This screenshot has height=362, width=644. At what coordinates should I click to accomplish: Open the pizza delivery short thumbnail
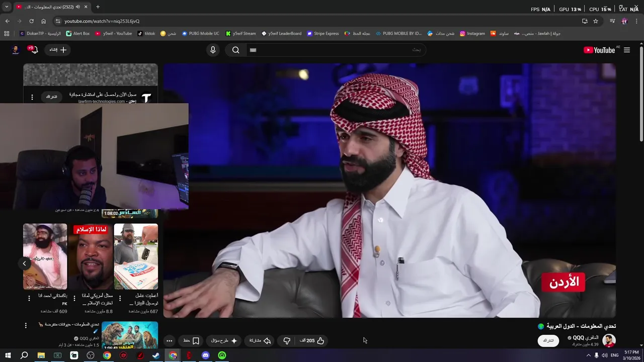tap(136, 256)
